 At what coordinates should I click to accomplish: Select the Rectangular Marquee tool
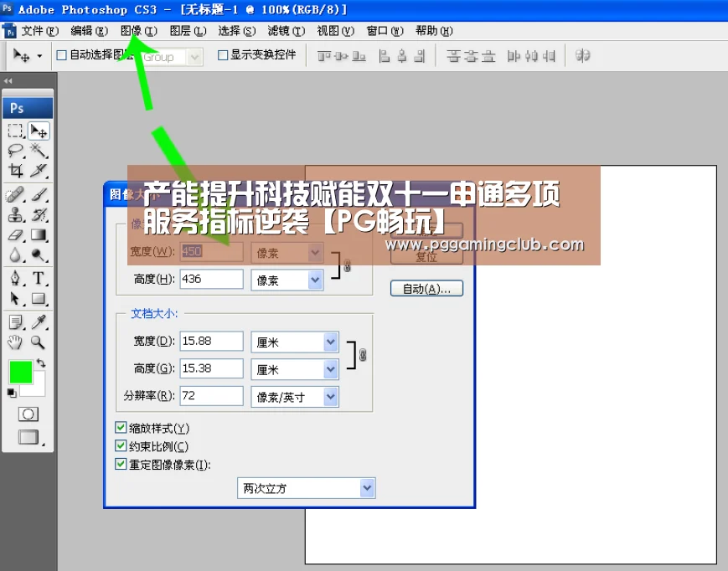15,131
